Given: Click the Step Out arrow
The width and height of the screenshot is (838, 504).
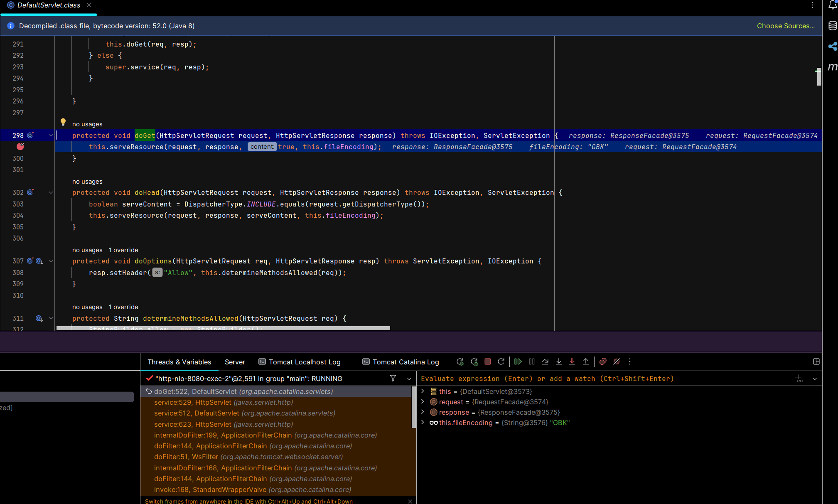Looking at the screenshot, I should [x=586, y=361].
